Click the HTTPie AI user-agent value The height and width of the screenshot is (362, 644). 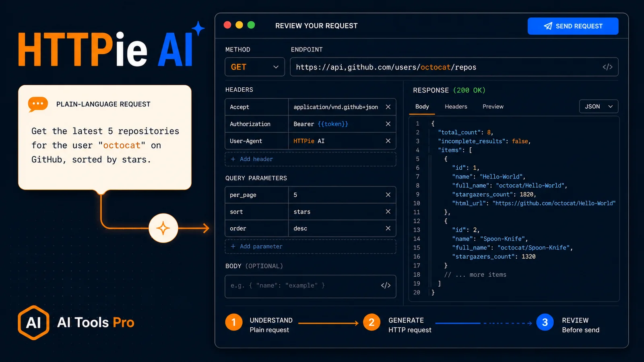click(309, 141)
